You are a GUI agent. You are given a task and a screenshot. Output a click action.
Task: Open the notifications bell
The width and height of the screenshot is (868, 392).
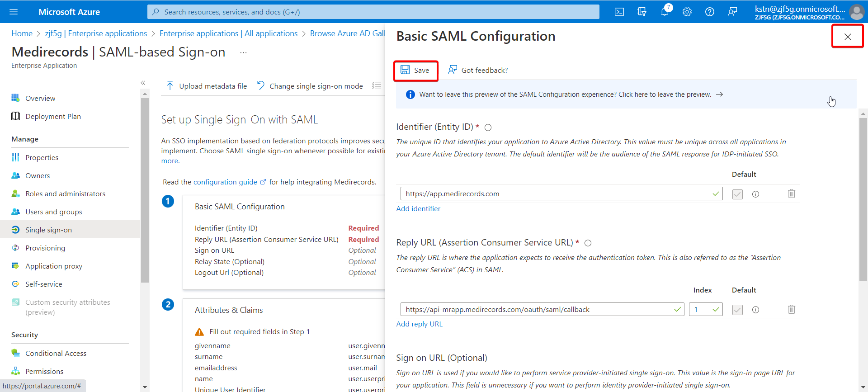point(665,12)
